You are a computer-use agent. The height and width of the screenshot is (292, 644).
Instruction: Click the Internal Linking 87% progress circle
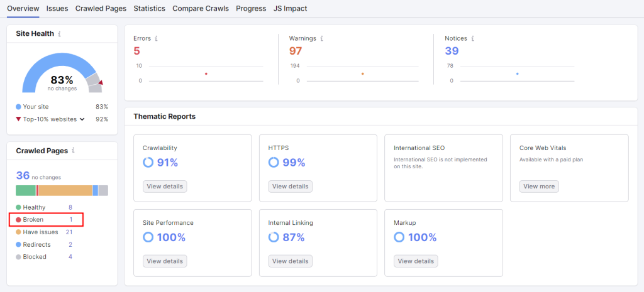pos(274,237)
